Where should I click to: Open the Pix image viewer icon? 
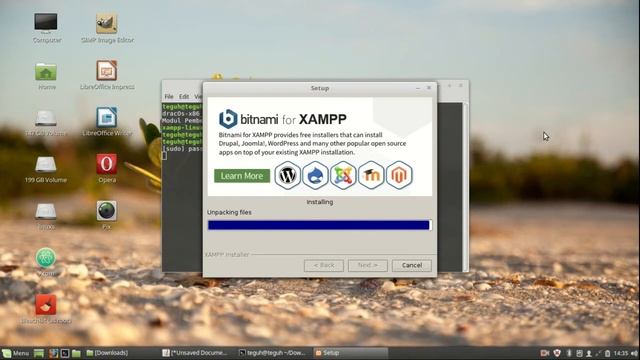[x=107, y=215]
